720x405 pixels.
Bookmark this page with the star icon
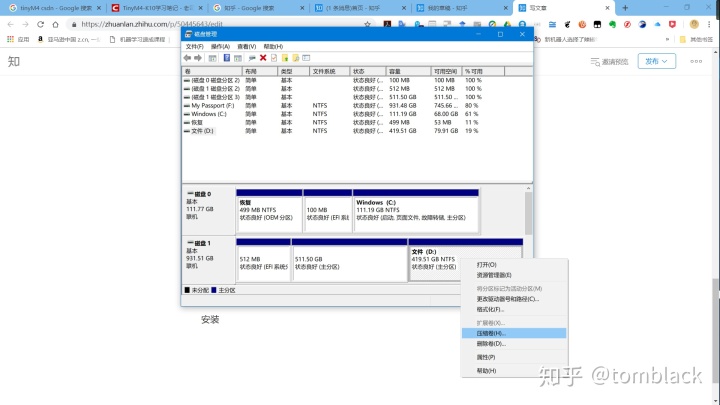367,24
